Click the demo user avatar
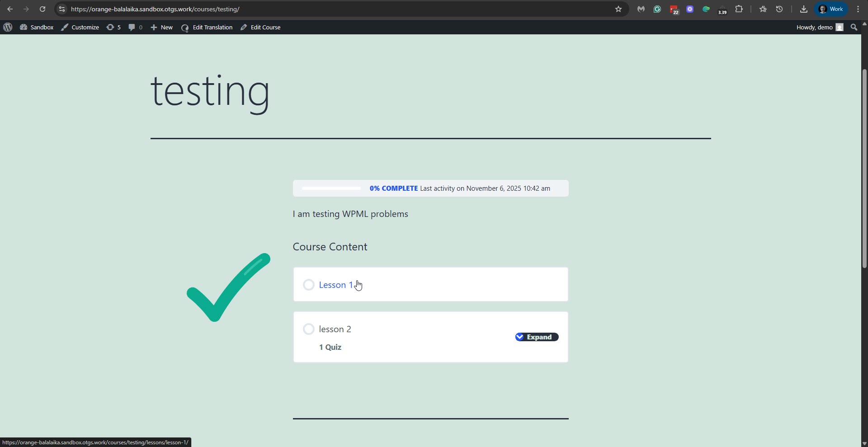This screenshot has height=447, width=868. coord(840,27)
